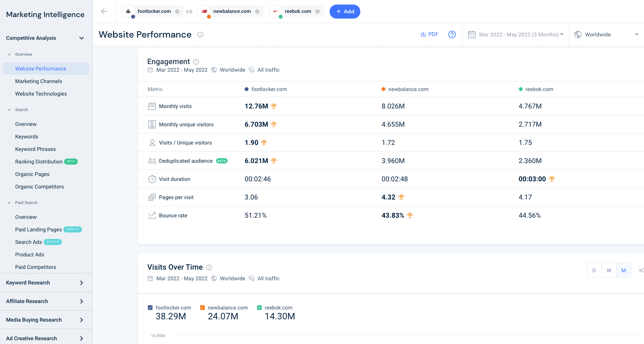The image size is (644, 344).
Task: Go back using the left arrow icon
Action: coord(104,11)
